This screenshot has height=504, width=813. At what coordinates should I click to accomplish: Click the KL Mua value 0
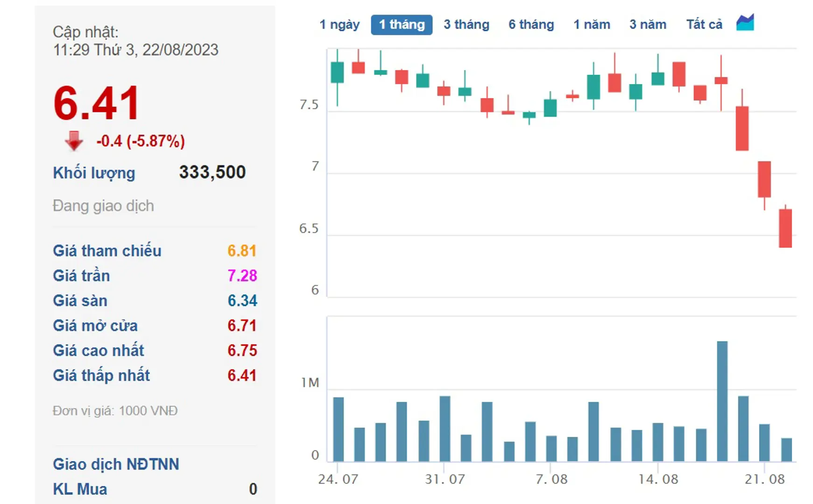(253, 489)
